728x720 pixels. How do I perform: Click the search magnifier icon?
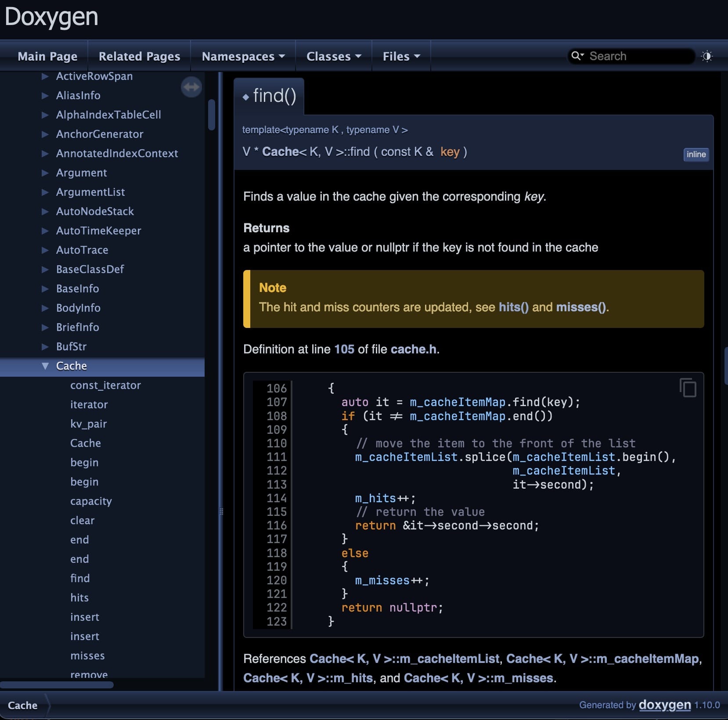(577, 56)
